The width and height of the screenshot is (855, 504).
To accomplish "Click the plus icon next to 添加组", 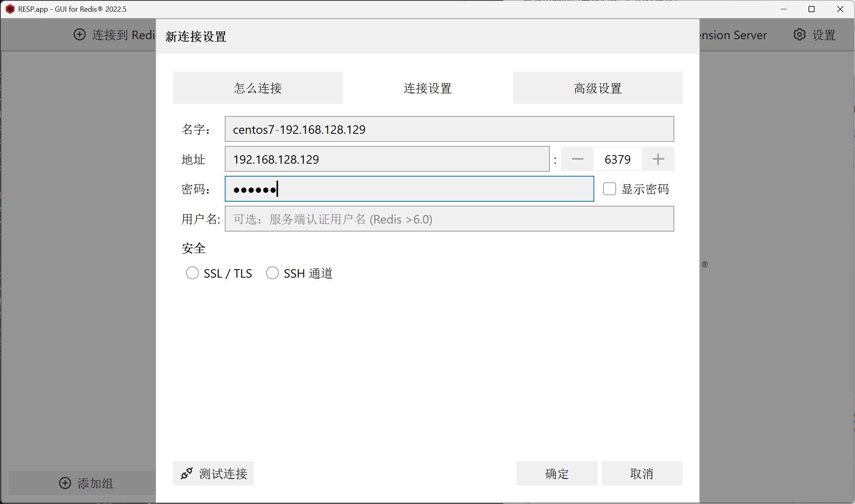I will point(65,483).
